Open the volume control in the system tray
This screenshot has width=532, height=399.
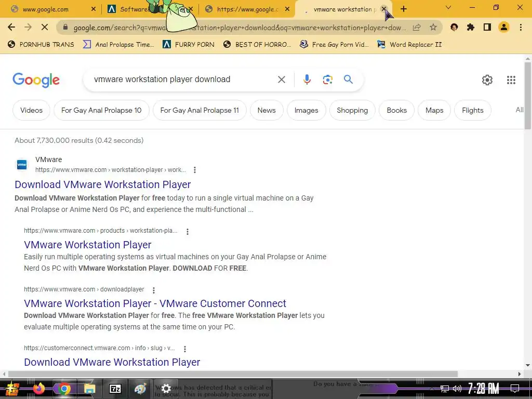coord(457,389)
